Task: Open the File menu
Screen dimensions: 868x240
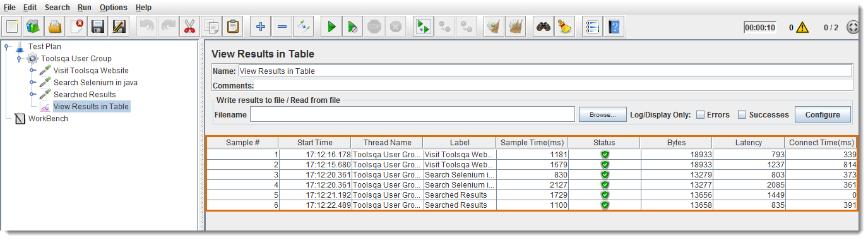Action: coord(10,8)
